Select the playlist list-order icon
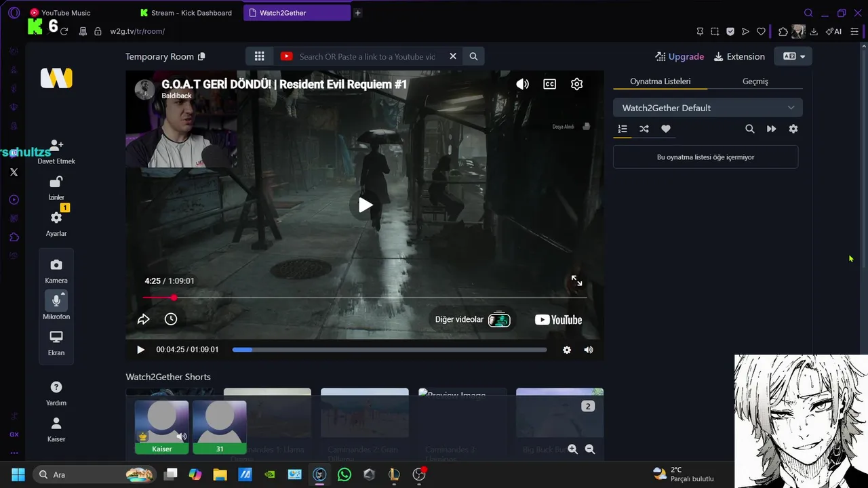 [623, 129]
